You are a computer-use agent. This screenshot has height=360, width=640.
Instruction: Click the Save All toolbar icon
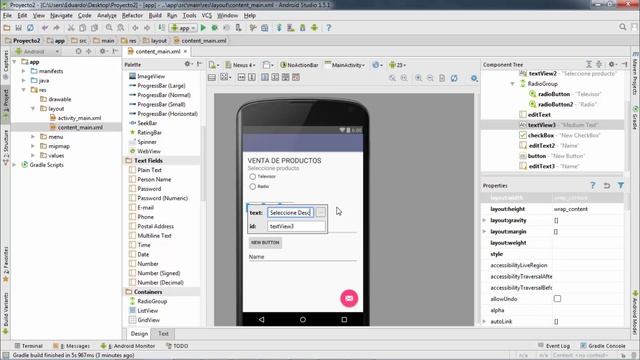tap(18, 28)
